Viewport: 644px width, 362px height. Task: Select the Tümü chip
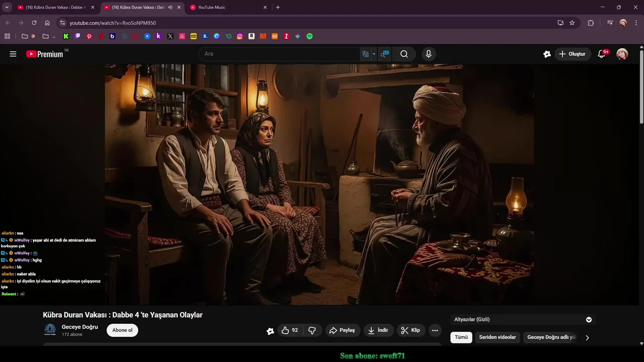click(x=461, y=337)
